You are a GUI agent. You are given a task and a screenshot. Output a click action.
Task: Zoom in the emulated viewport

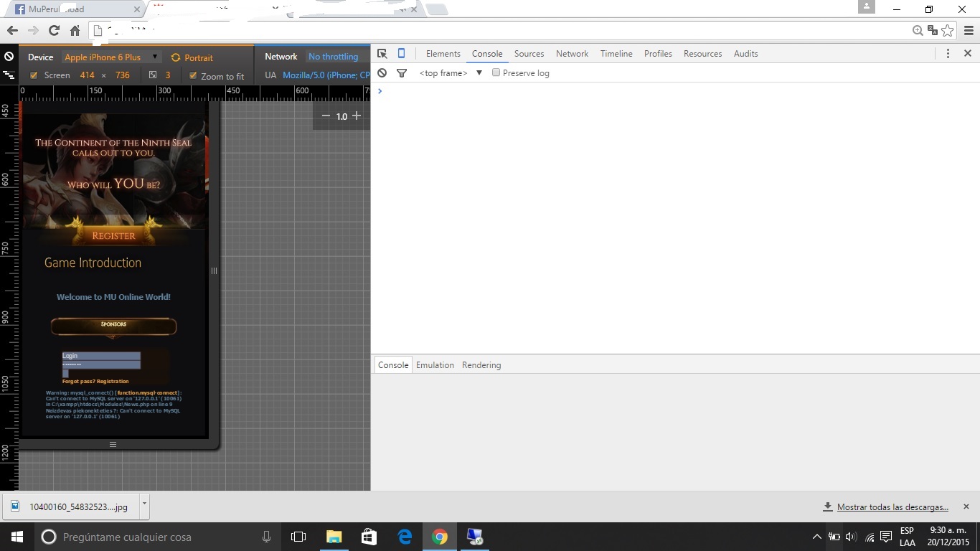coord(357,116)
